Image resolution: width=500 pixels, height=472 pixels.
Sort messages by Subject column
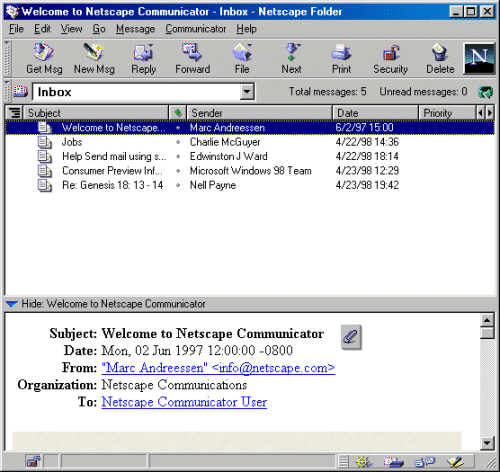tap(96, 113)
